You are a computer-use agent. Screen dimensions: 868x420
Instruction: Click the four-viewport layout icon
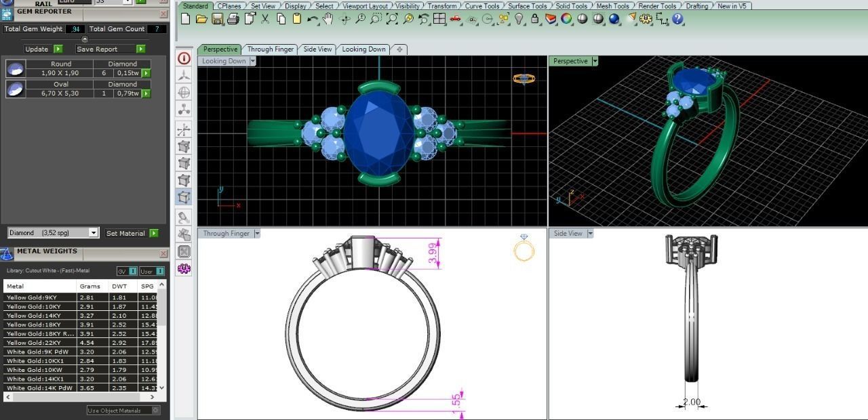tap(439, 19)
